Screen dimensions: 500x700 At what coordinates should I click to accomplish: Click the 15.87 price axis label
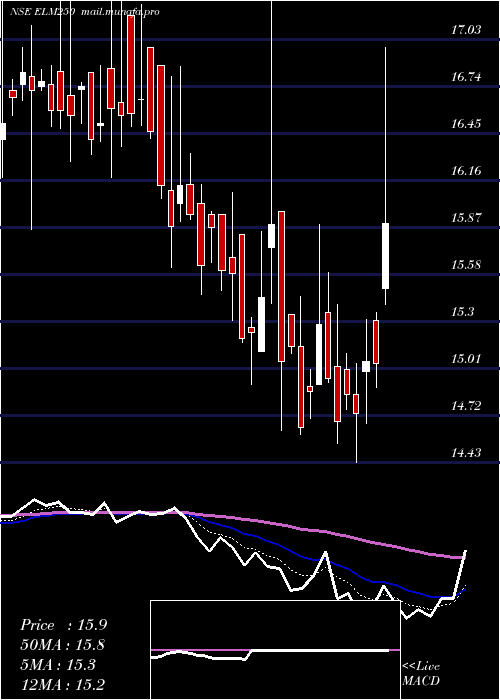coord(466,218)
